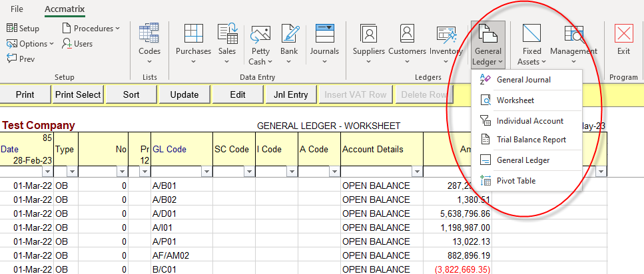
Task: Open the Customers ledger icon
Action: click(407, 41)
